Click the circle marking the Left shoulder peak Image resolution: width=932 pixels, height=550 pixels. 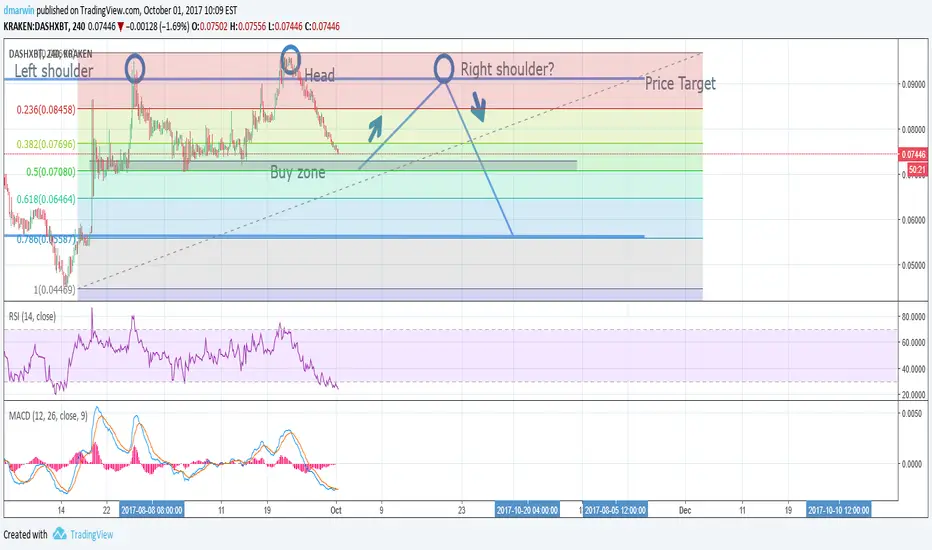[135, 67]
